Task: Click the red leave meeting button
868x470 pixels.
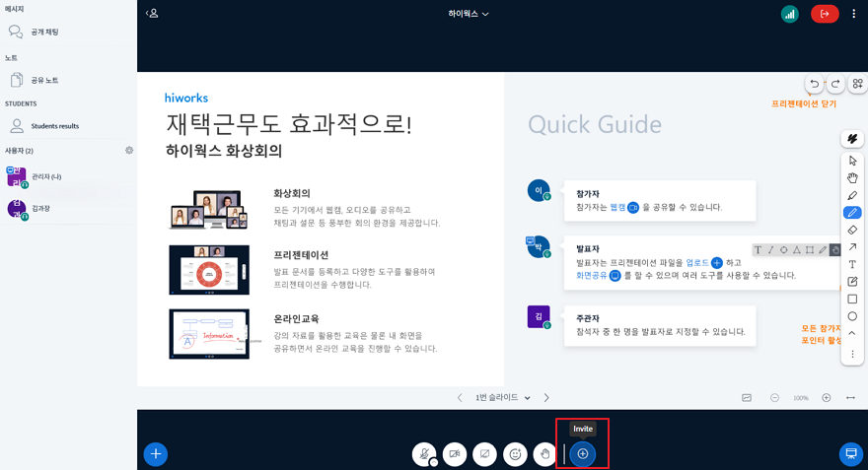Action: click(x=825, y=14)
